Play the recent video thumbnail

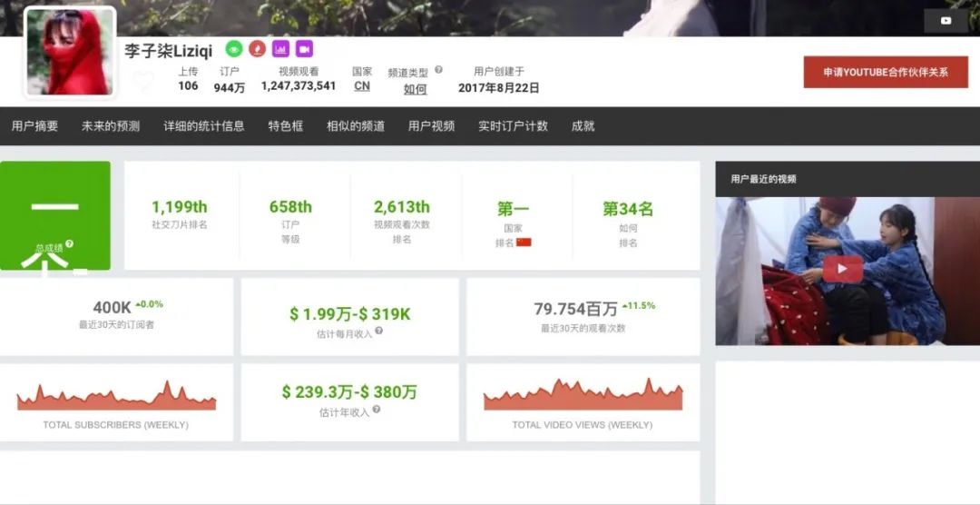click(842, 269)
